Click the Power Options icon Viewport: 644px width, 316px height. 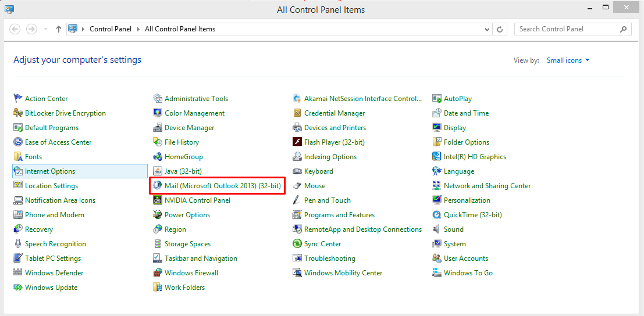point(158,215)
